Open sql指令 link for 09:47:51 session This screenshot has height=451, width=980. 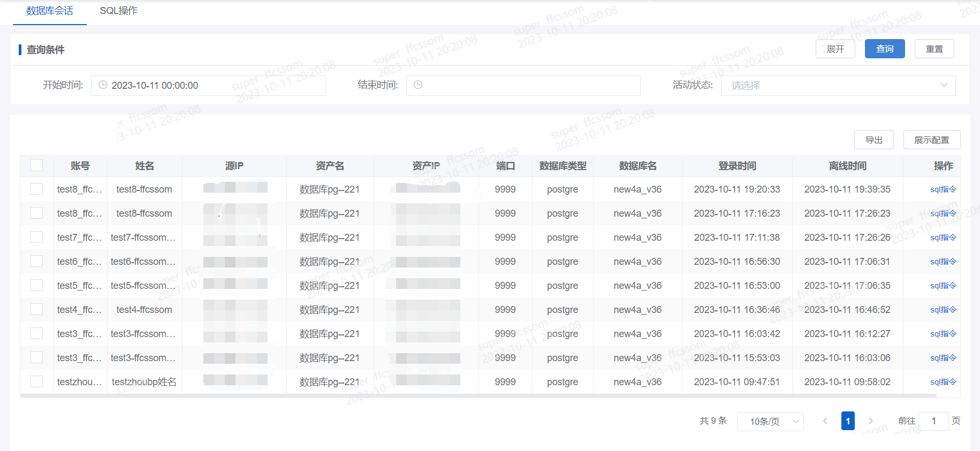point(943,382)
